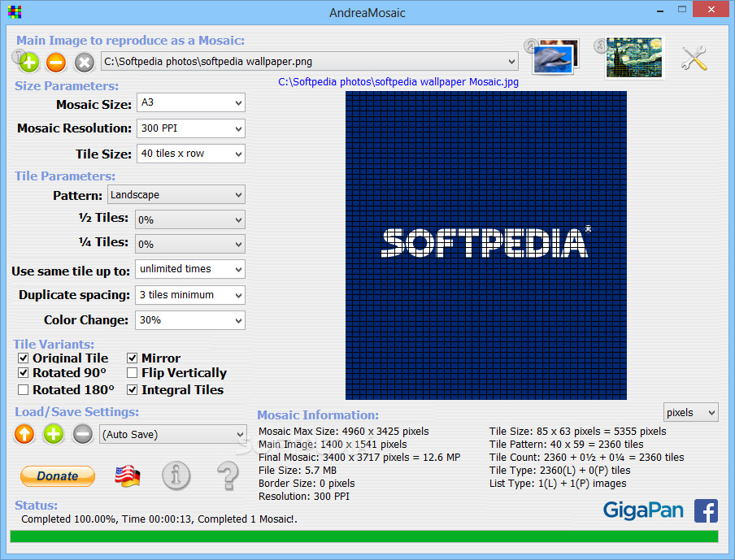Change language via flag icon
The image size is (735, 560).
coord(128,476)
